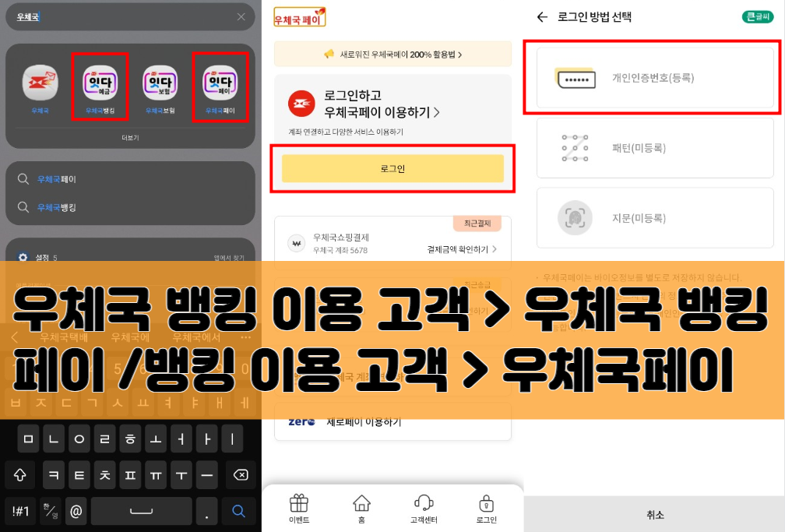Open the 우체국보험 app icon
The width and height of the screenshot is (785, 532).
[x=160, y=82]
